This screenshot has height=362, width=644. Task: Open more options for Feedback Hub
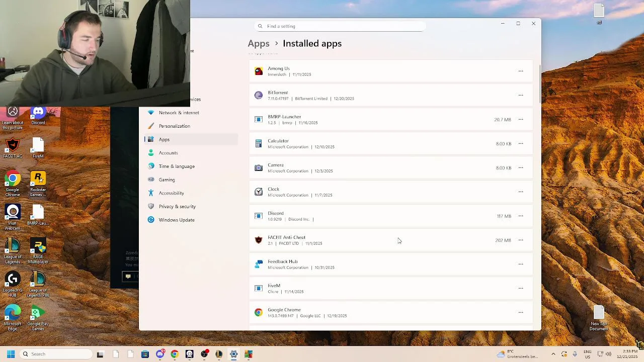click(521, 264)
